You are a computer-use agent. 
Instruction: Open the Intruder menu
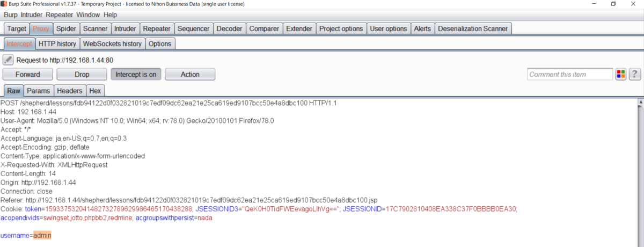pyautogui.click(x=32, y=15)
